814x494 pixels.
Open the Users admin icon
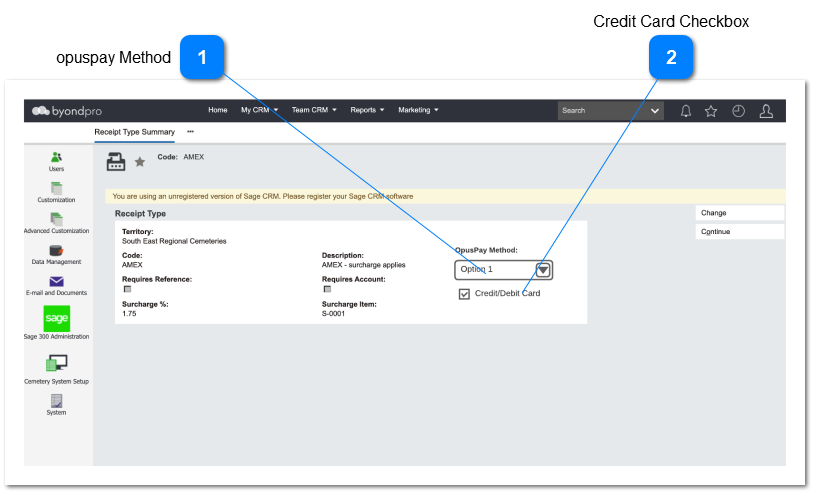(x=57, y=157)
